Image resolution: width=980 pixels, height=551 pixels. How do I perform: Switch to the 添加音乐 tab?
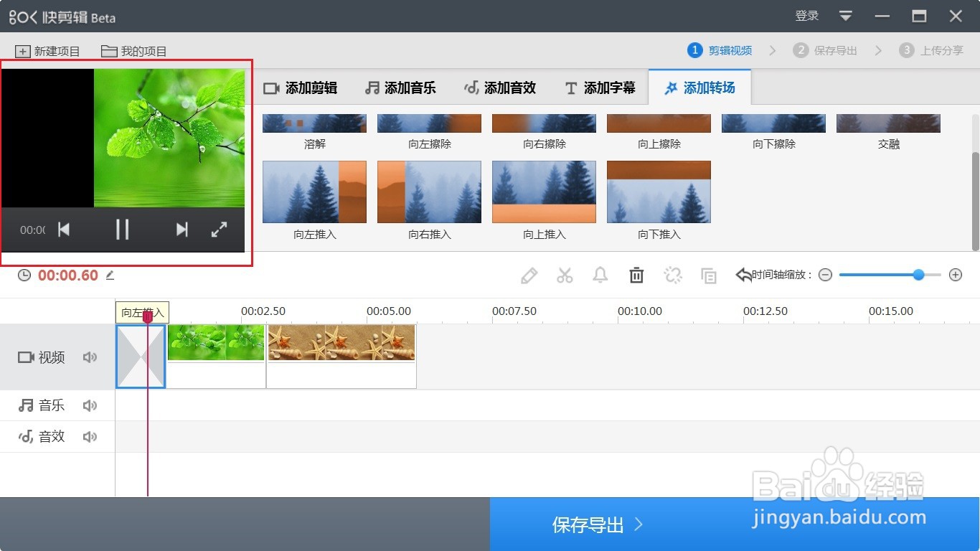[x=400, y=88]
